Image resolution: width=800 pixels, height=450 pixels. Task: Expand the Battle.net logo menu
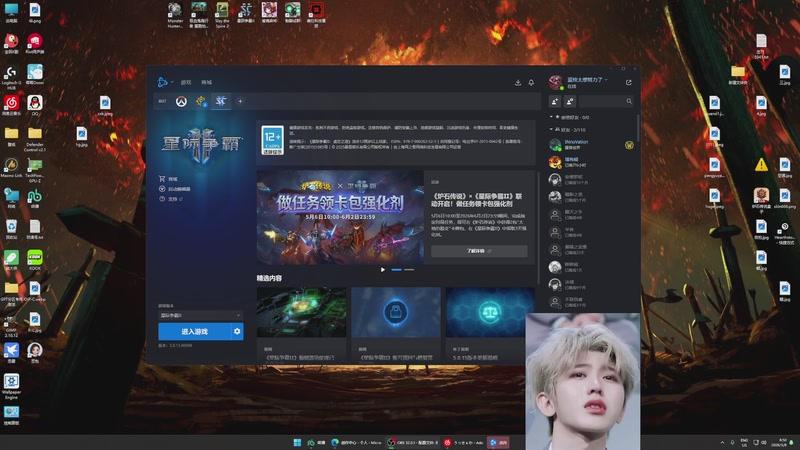(165, 82)
